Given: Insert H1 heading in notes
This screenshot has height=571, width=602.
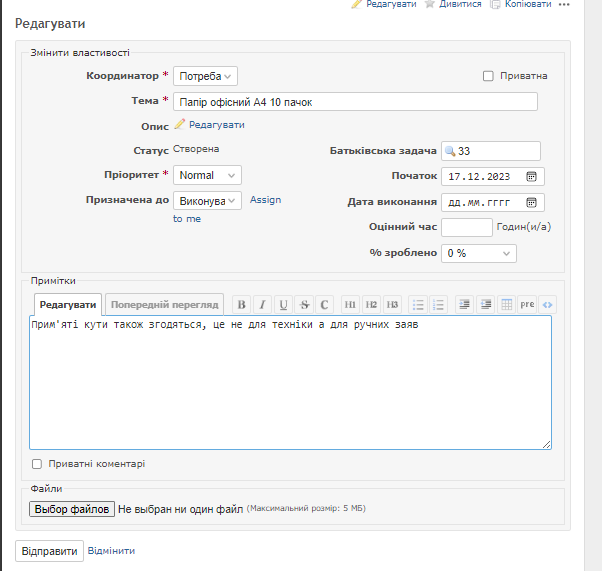Looking at the screenshot, I should pos(351,304).
